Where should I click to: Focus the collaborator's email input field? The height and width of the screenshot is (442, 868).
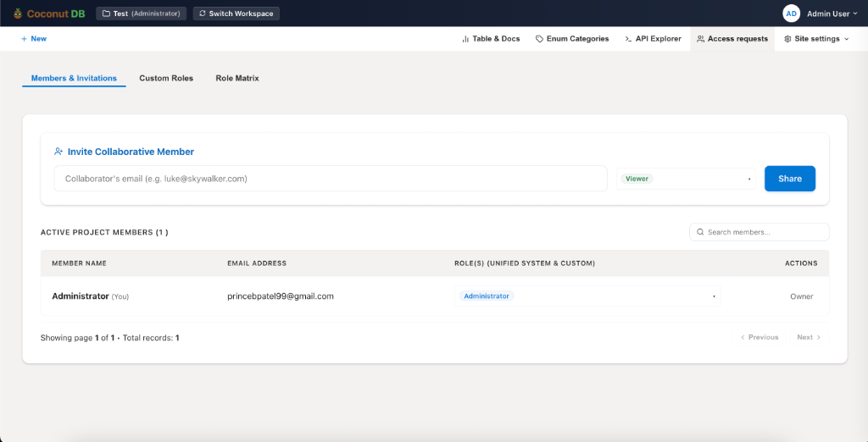click(331, 179)
